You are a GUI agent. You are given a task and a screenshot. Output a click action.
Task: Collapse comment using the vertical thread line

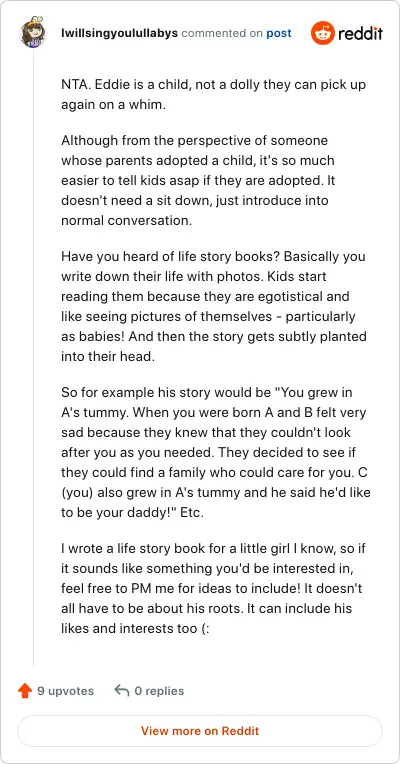tap(33, 358)
